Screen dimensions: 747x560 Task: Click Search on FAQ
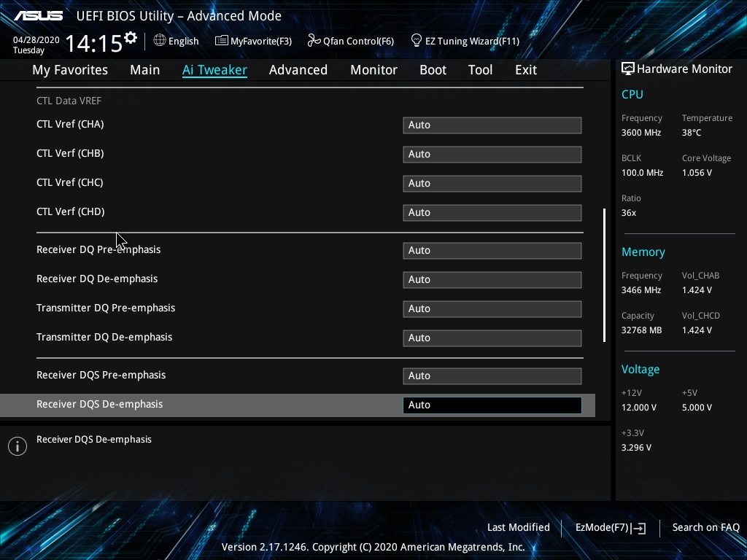point(705,527)
